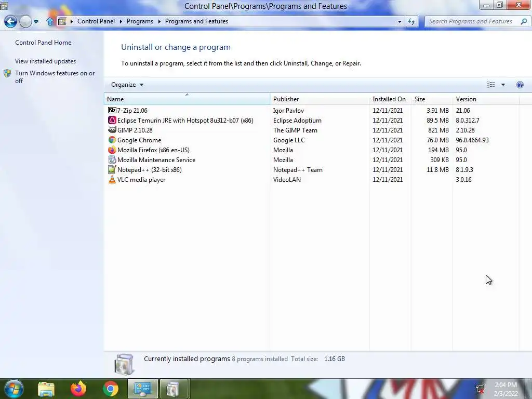This screenshot has height=399, width=532.
Task: Click the Notepad++ list icon
Action: [112, 169]
